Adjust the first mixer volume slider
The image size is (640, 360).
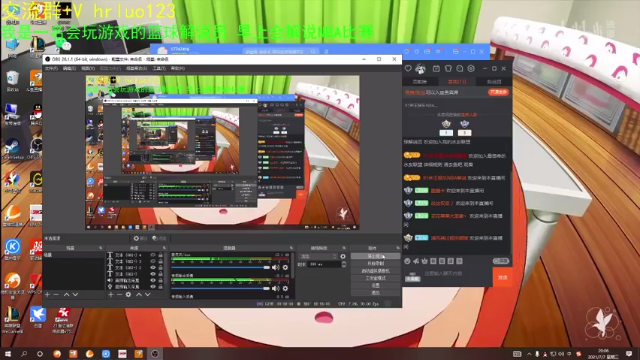click(221, 267)
